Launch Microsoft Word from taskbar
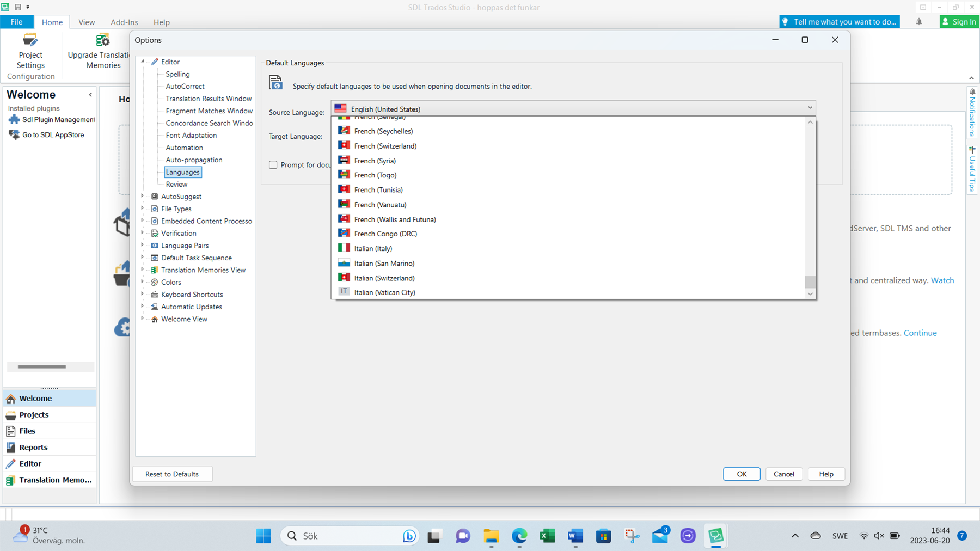 click(575, 536)
